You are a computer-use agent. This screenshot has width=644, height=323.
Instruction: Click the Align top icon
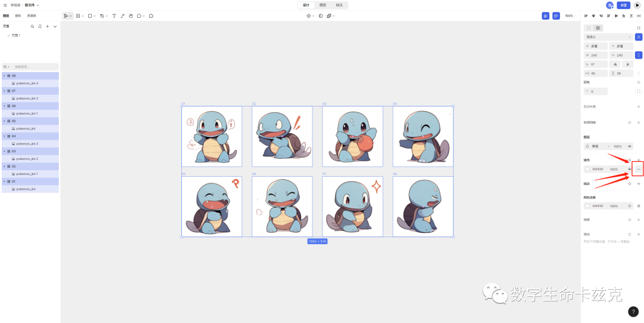[609, 16]
